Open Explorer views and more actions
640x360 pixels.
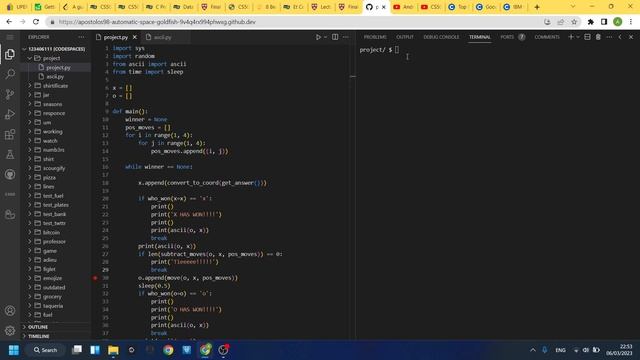pyautogui.click(x=81, y=37)
